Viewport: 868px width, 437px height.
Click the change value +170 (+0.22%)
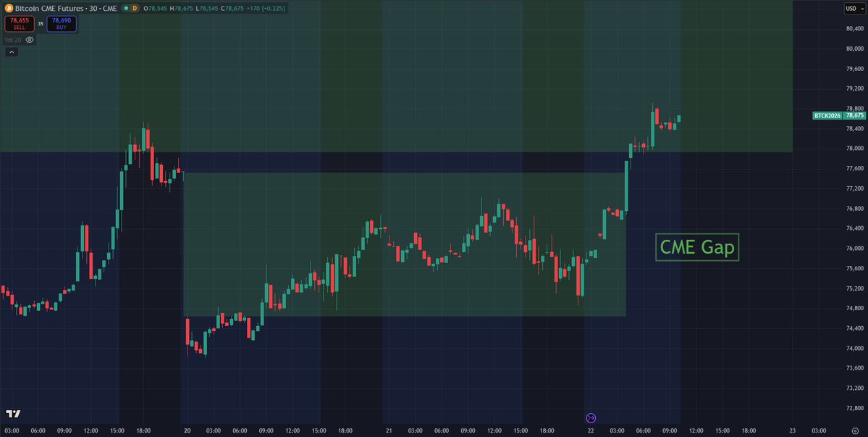[266, 8]
